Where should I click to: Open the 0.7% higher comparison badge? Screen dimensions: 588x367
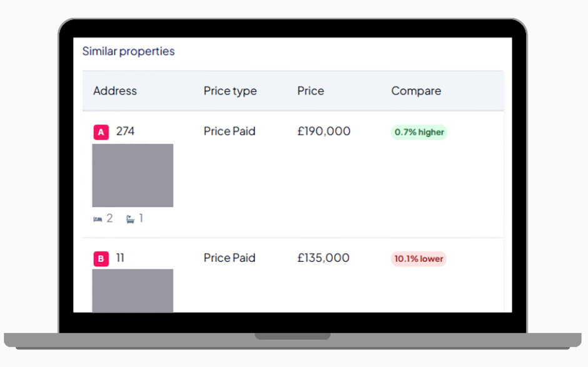tap(419, 132)
